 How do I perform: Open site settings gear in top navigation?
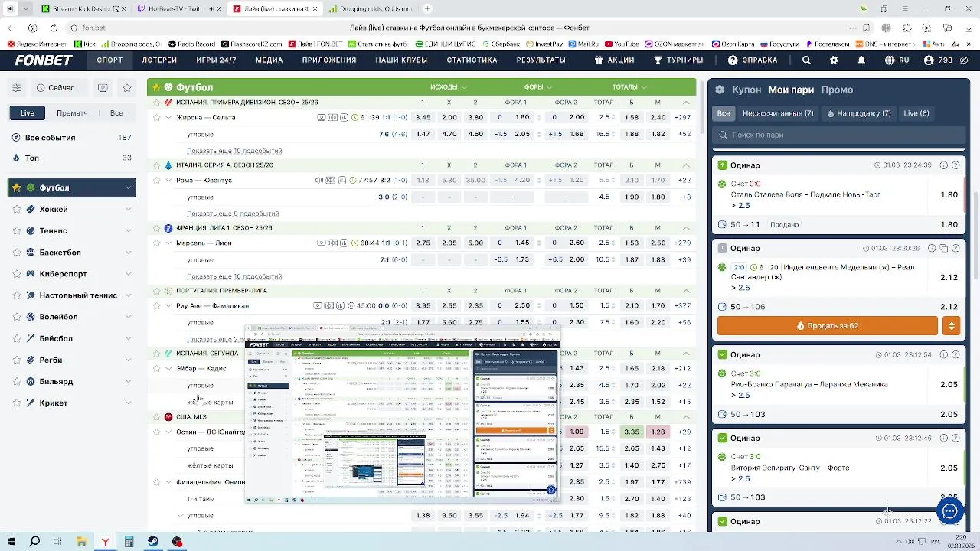[834, 60]
